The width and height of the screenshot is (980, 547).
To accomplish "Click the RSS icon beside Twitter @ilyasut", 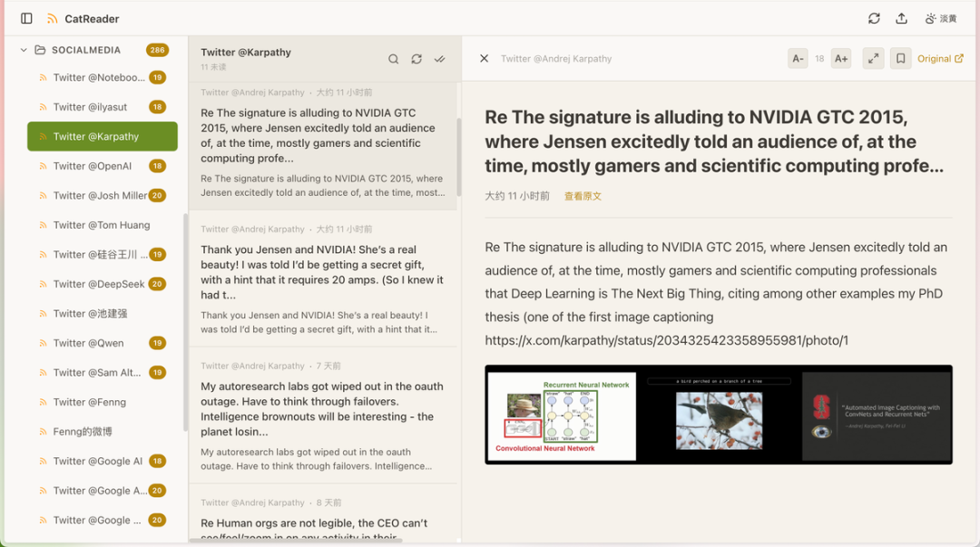I will 44,107.
